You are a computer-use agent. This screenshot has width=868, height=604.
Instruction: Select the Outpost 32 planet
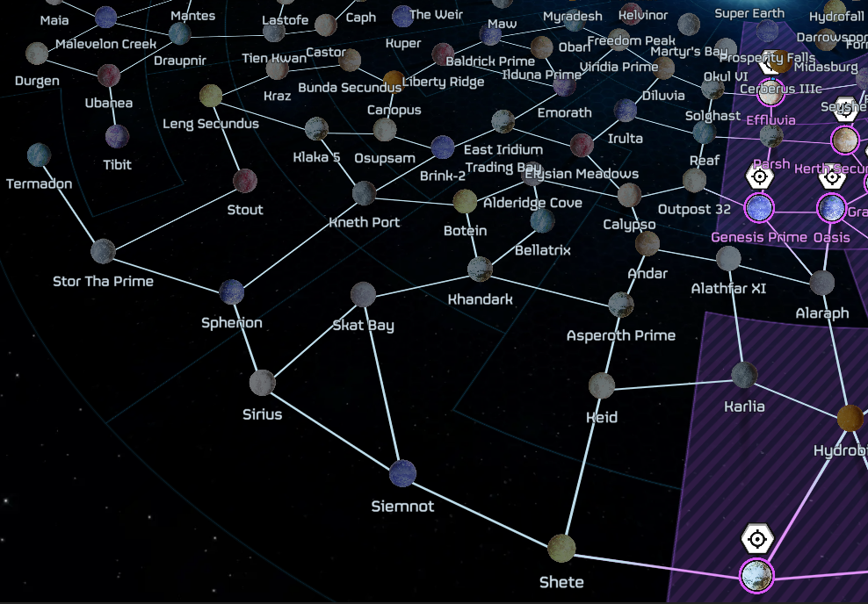[694, 180]
